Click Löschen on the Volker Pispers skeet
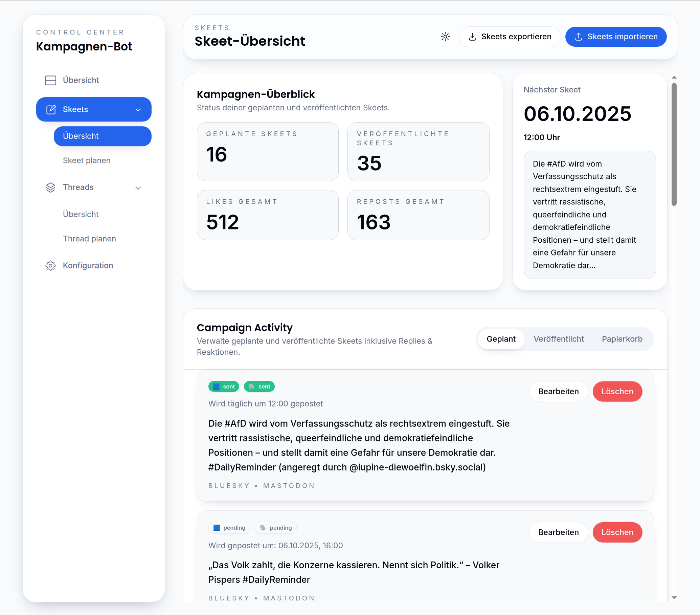 pyautogui.click(x=617, y=532)
